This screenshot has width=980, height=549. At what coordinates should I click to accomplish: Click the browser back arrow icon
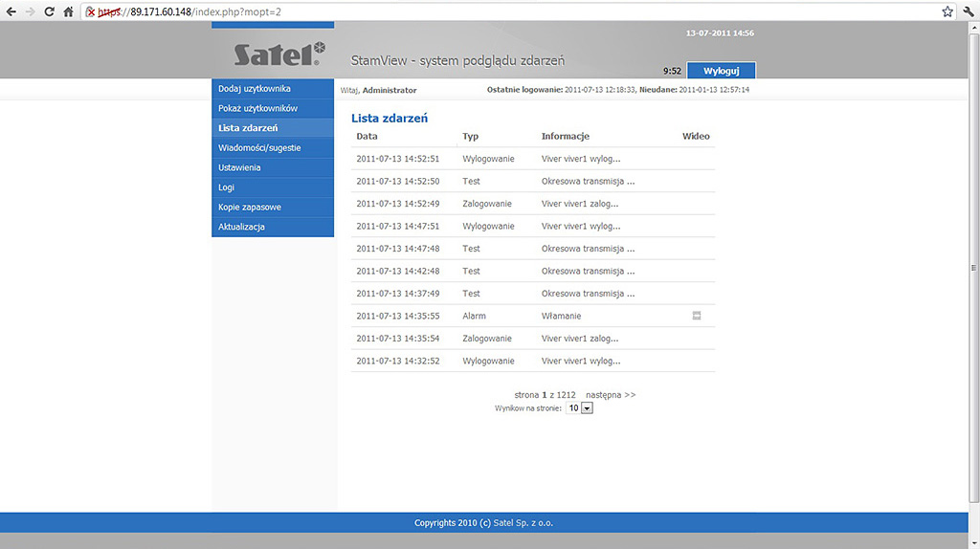(11, 11)
